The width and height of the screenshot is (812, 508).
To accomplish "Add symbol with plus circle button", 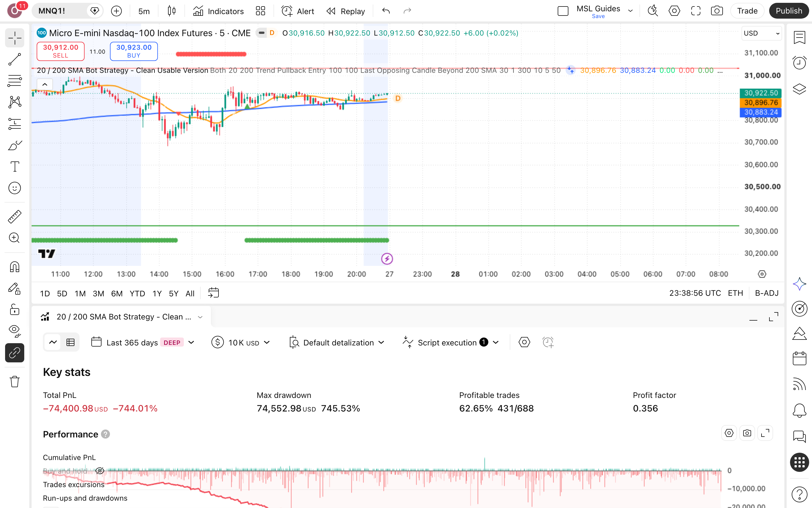I will (116, 11).
